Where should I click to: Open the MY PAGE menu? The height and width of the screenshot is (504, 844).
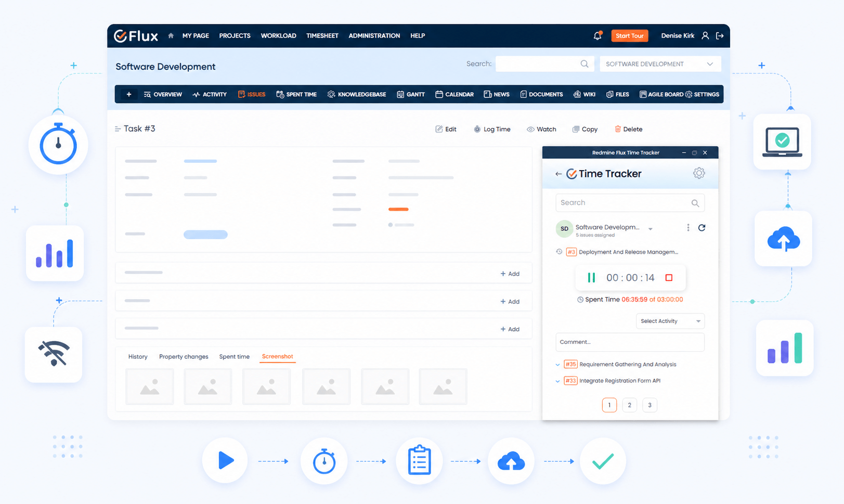tap(196, 36)
